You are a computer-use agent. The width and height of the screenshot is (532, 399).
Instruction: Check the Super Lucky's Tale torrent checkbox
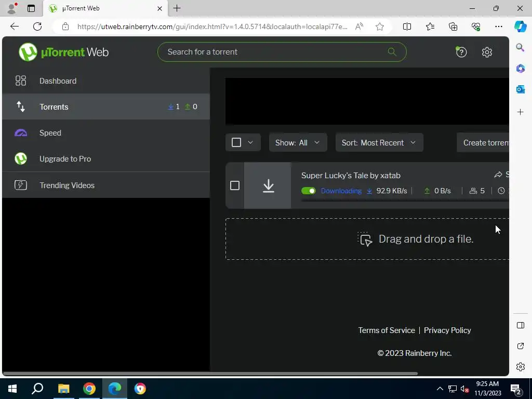coord(235,185)
